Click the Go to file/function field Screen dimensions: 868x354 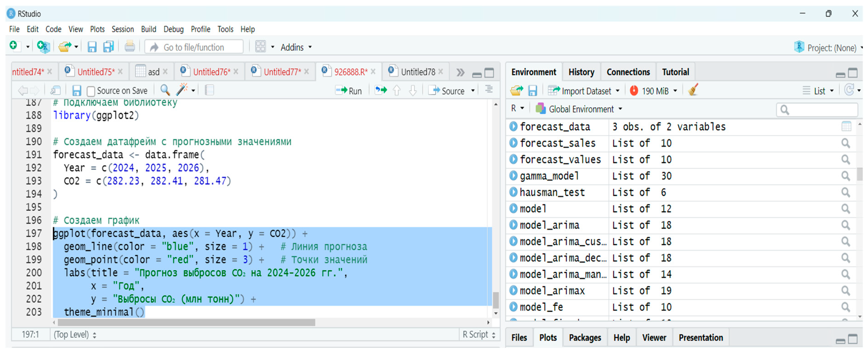[x=194, y=47]
